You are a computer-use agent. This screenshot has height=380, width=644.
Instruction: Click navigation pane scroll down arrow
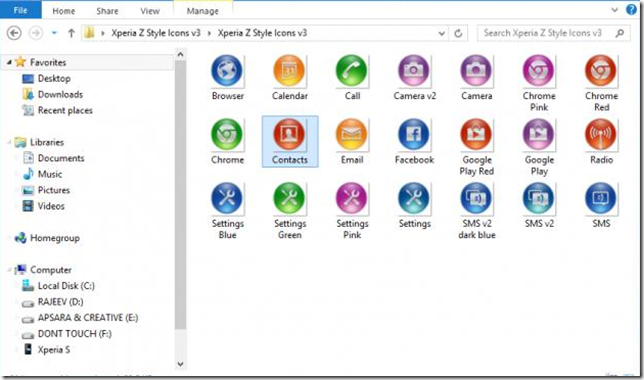point(180,364)
